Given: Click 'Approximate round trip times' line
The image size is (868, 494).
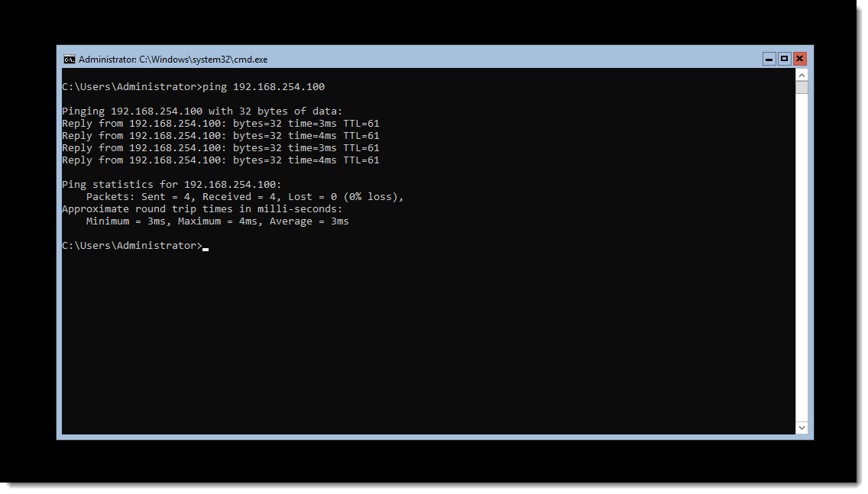Looking at the screenshot, I should pyautogui.click(x=202, y=208).
